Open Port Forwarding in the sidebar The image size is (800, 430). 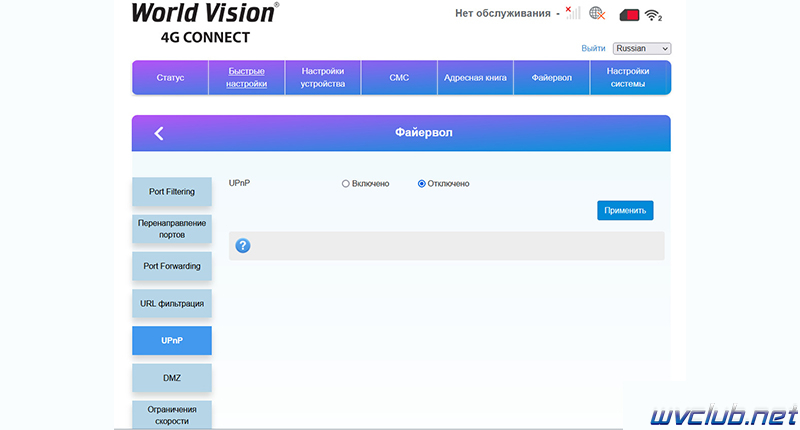[172, 266]
